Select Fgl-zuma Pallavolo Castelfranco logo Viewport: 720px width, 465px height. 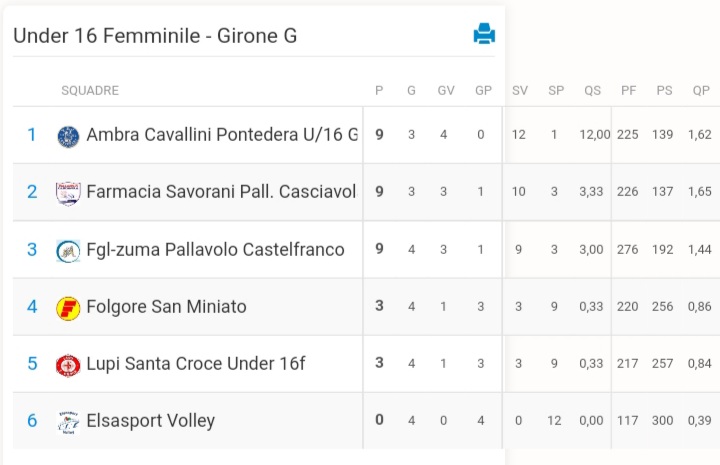[x=68, y=251]
